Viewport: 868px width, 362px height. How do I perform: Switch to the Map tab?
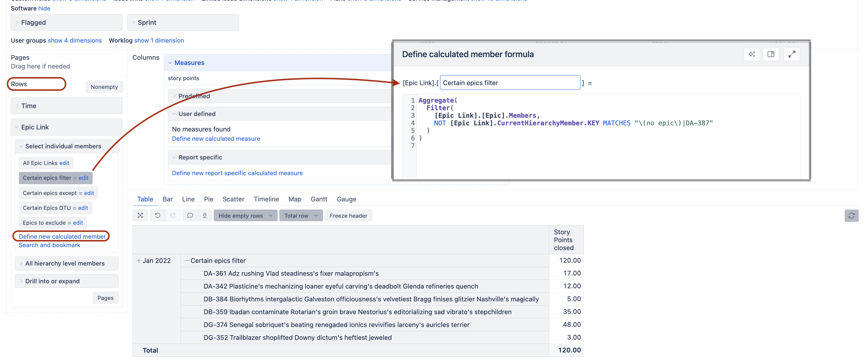pyautogui.click(x=294, y=199)
